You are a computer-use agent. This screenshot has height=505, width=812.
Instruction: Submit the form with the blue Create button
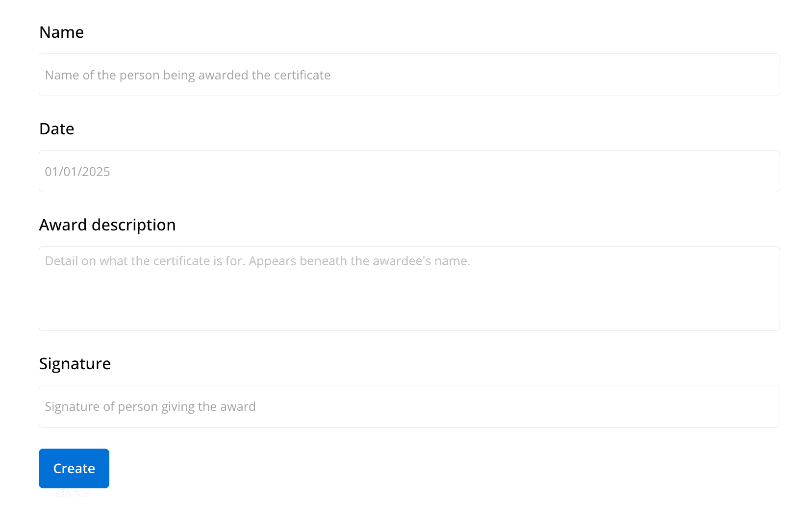point(74,468)
